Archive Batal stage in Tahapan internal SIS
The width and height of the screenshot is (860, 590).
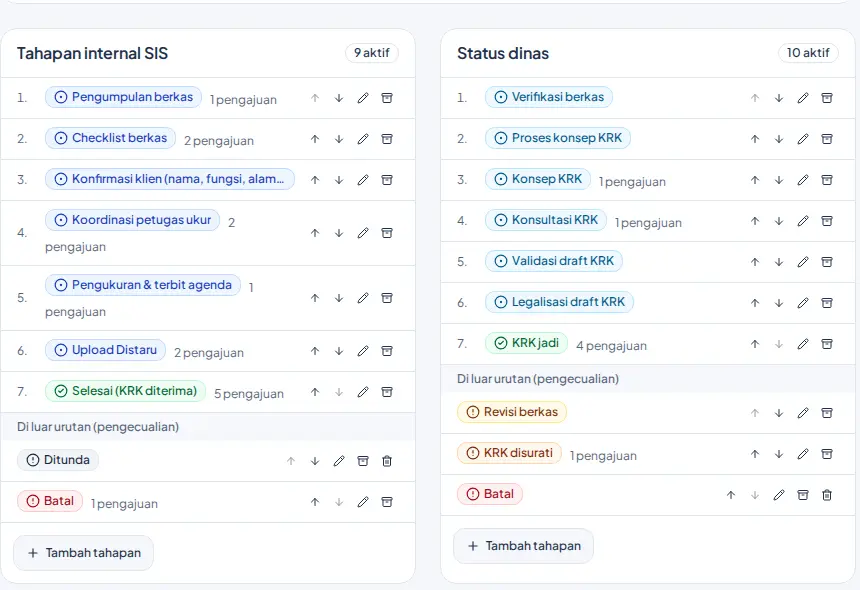coord(387,502)
